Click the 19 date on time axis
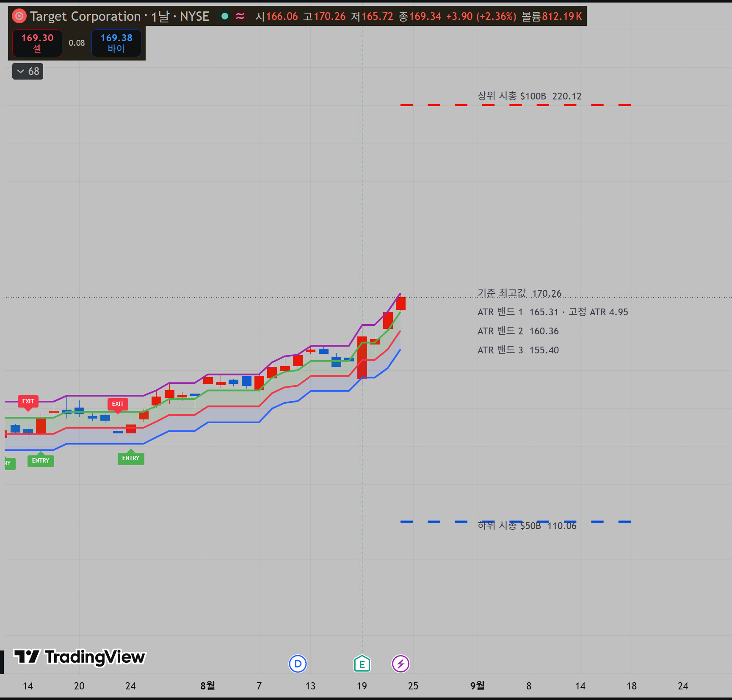Viewport: 732px width, 700px height. click(x=362, y=686)
